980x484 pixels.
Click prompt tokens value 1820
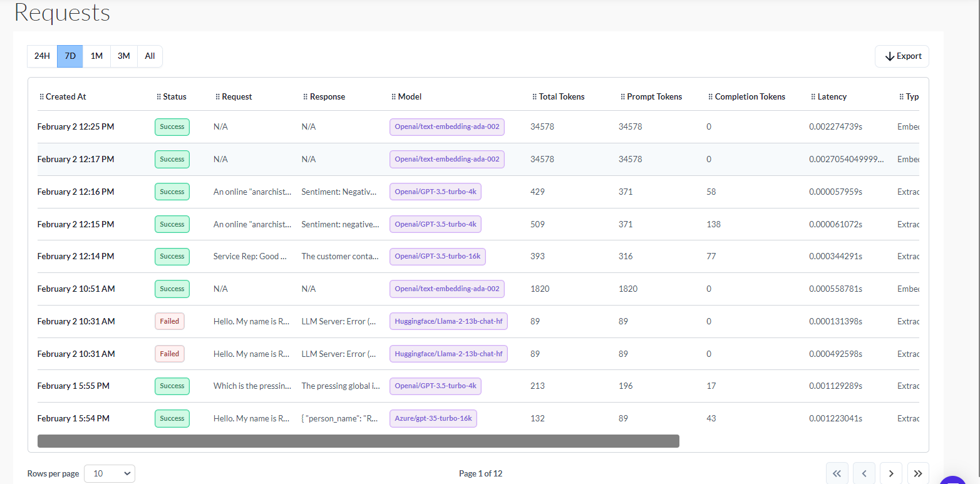click(628, 289)
